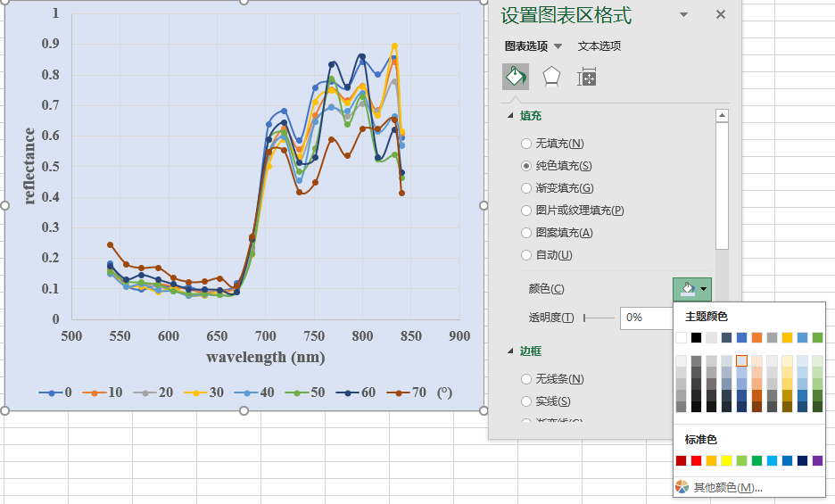
Task: Click the legend entry for series 50
Action: (x=305, y=392)
